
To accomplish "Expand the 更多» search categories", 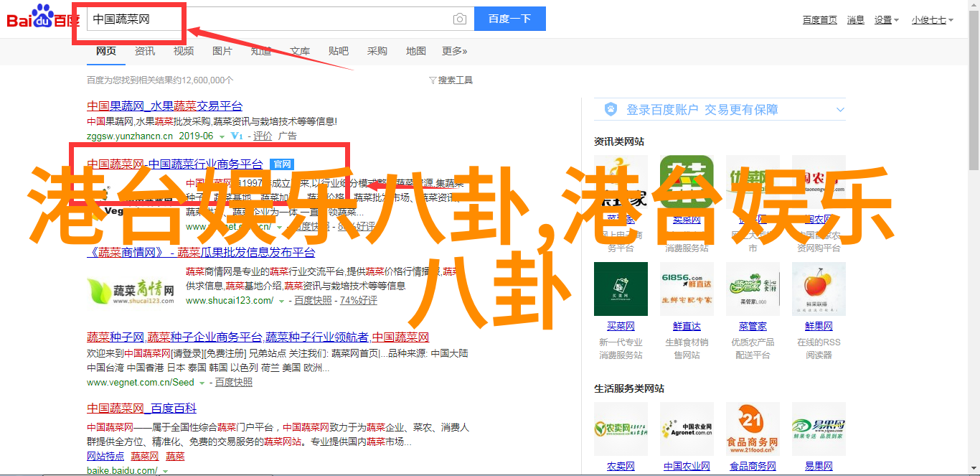I will point(454,51).
